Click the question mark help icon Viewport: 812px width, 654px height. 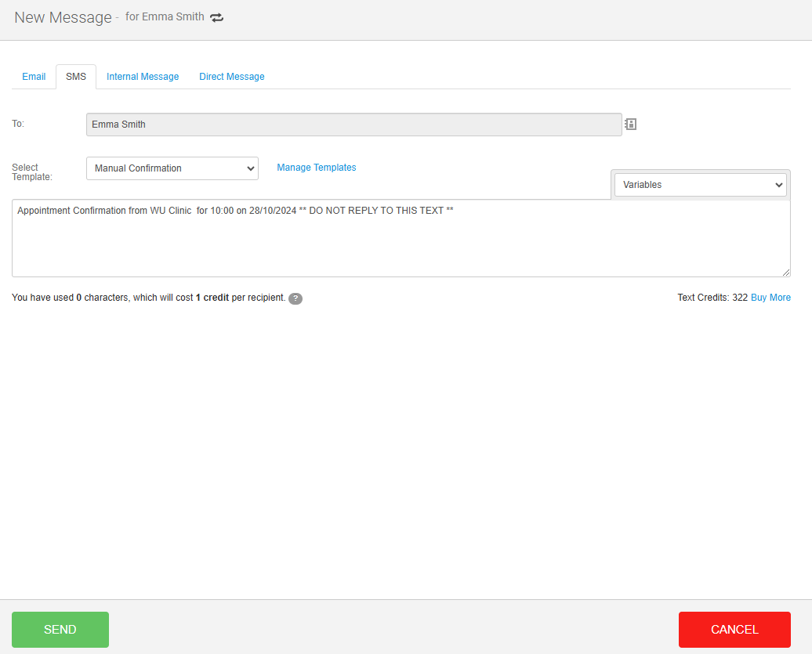click(x=295, y=298)
